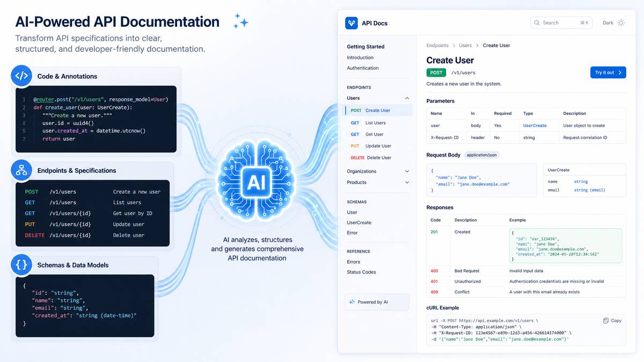Click the Dark theme label
This screenshot has width=644, height=362.
(x=608, y=23)
